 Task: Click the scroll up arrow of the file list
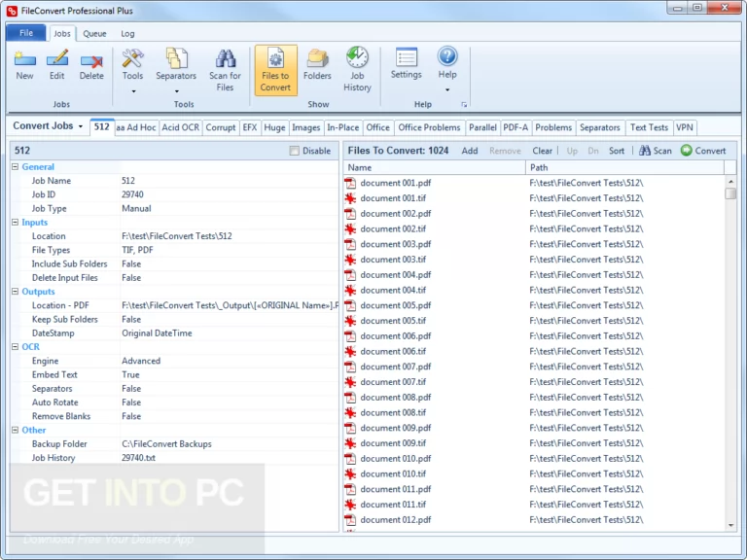click(x=730, y=181)
